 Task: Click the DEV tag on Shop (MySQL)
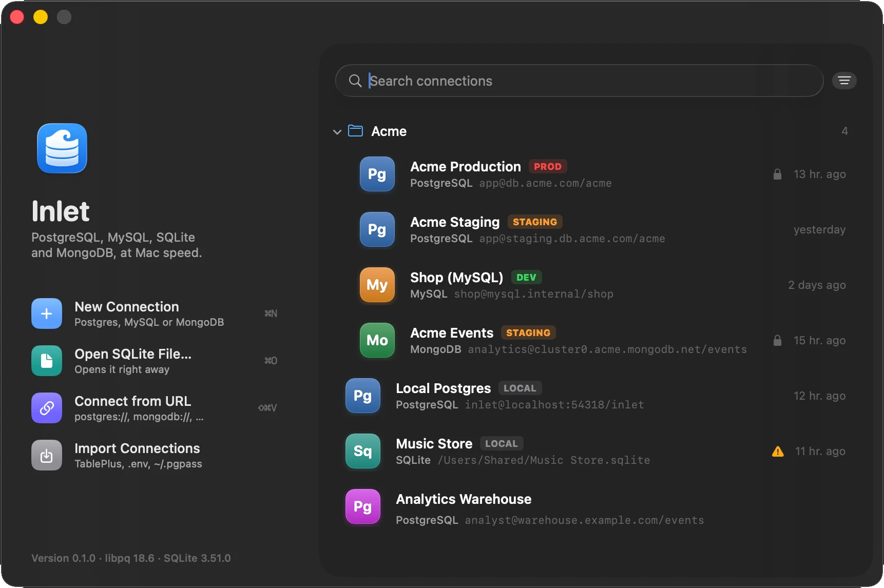click(526, 278)
